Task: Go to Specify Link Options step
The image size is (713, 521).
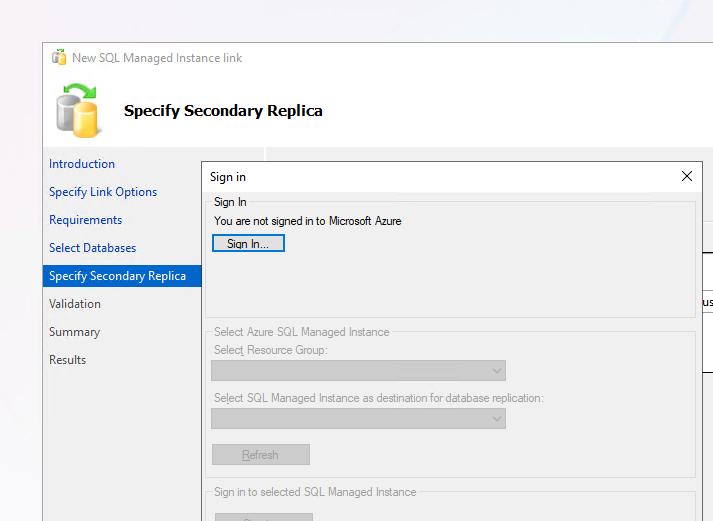Action: point(103,192)
